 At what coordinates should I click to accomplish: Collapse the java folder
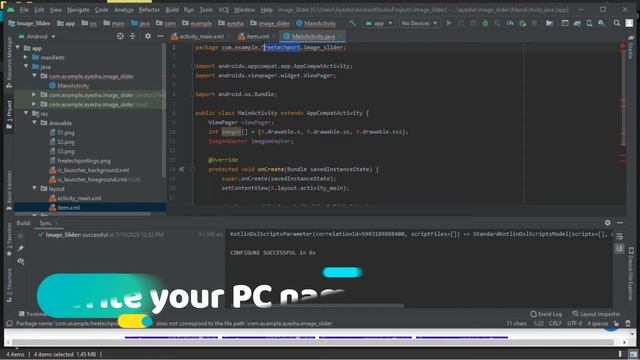26,66
